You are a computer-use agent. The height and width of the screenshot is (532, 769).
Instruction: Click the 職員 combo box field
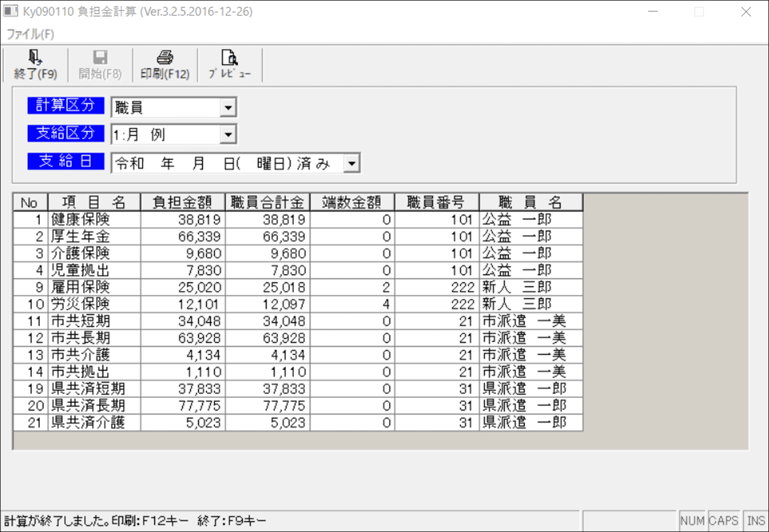pyautogui.click(x=166, y=107)
